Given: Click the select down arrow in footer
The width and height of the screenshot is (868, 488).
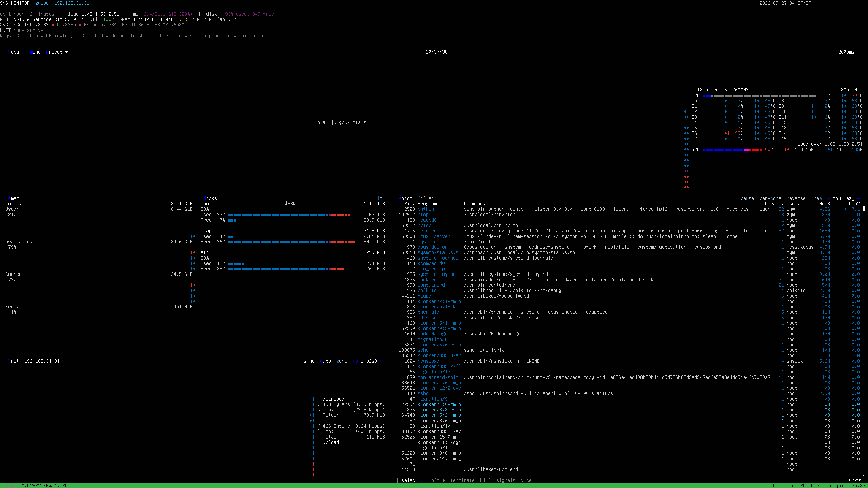Looking at the screenshot, I should coord(422,480).
